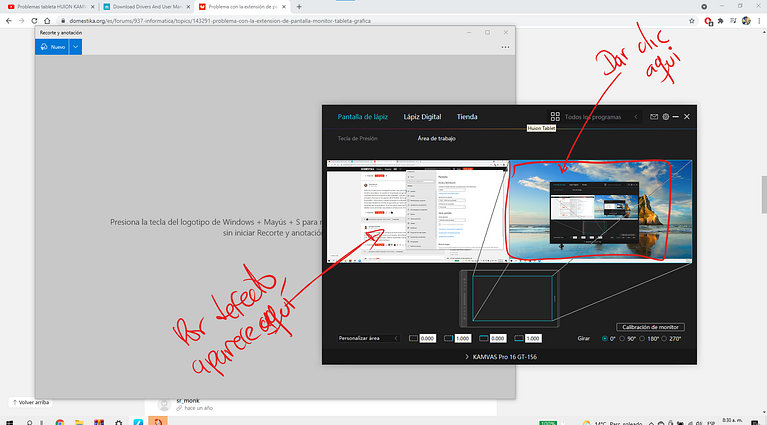Click the Calibración de monitor button

click(x=650, y=327)
